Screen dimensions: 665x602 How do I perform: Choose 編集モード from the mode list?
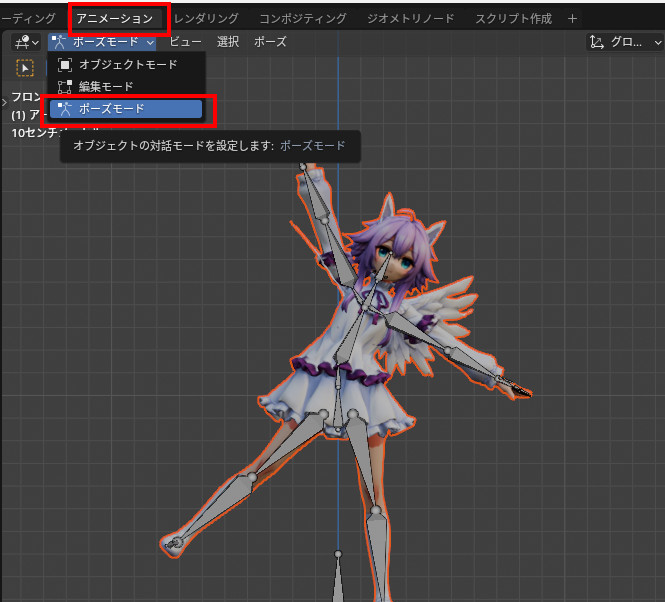(106, 86)
